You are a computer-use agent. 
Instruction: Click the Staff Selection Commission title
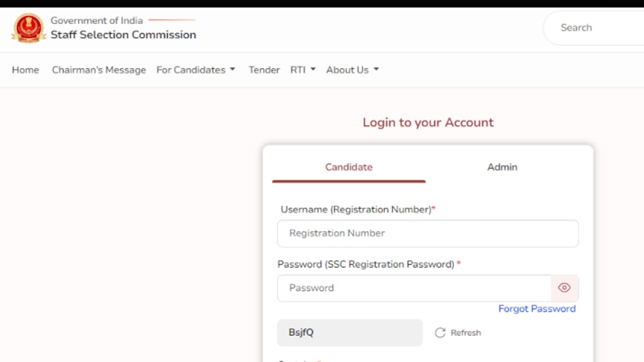(x=123, y=35)
